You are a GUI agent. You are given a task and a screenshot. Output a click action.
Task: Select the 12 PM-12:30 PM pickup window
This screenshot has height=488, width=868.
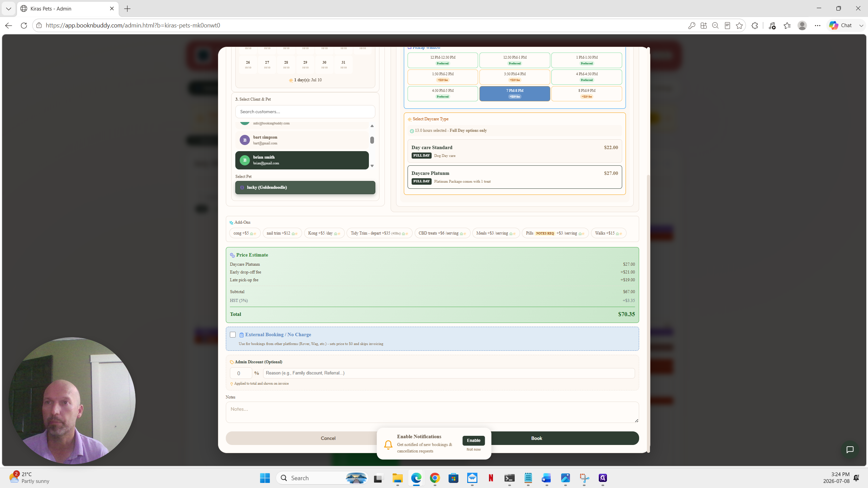click(442, 60)
